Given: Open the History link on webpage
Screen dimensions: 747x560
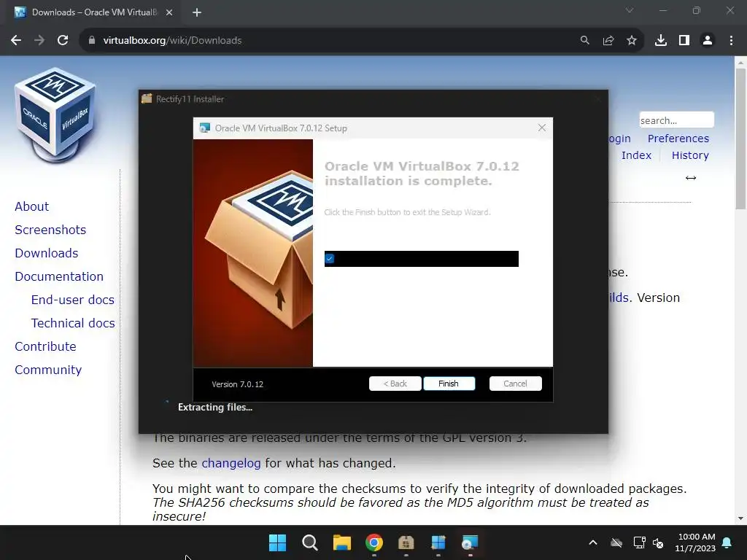Looking at the screenshot, I should (690, 155).
